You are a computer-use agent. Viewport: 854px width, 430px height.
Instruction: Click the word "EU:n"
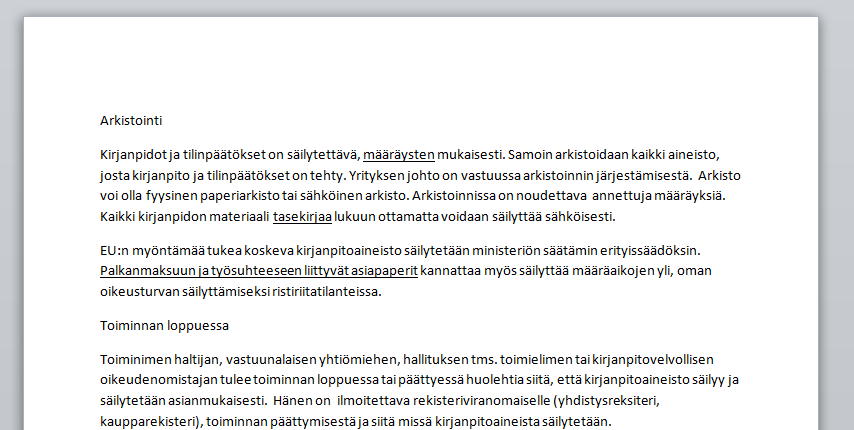115,251
